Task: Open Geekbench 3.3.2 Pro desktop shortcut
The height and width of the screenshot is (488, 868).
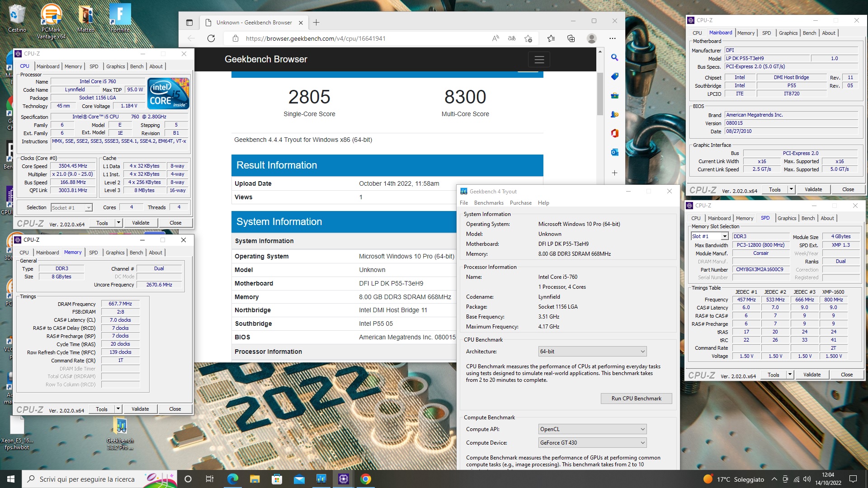Action: coord(120,434)
